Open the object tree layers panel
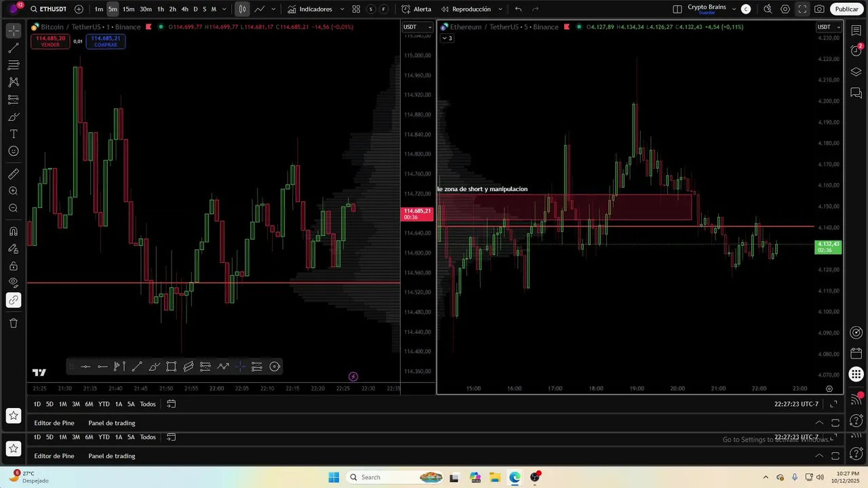This screenshot has height=488, width=868. 856,72
